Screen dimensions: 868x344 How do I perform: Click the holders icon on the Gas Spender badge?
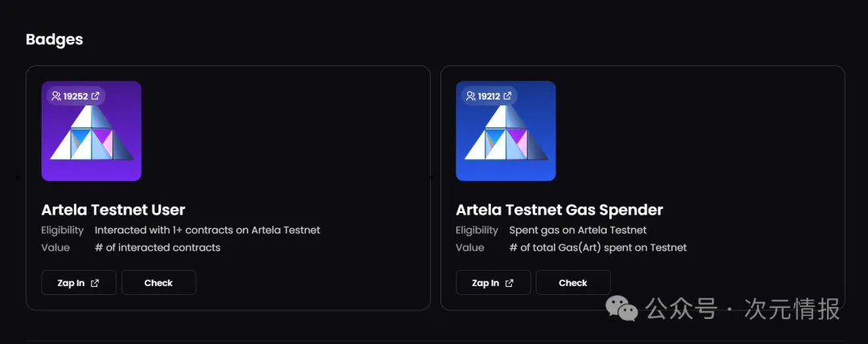[470, 96]
